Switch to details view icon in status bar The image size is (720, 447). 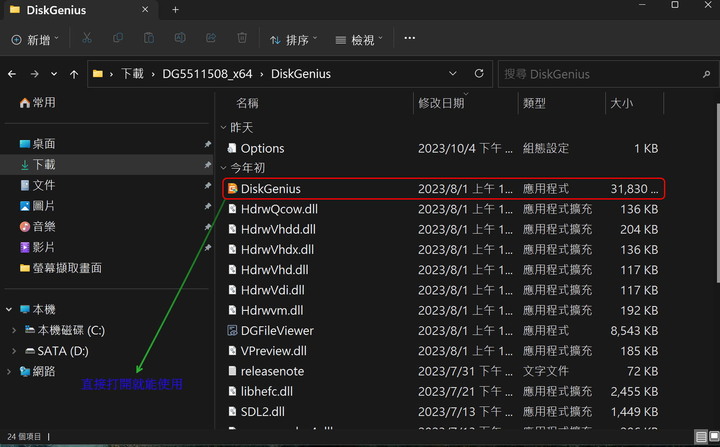tap(701, 436)
